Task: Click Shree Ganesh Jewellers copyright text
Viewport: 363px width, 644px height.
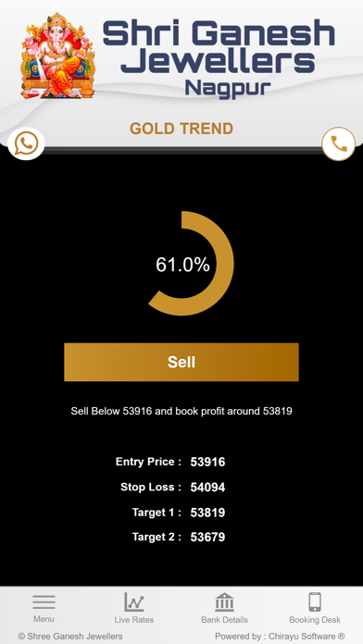Action: coord(70,637)
